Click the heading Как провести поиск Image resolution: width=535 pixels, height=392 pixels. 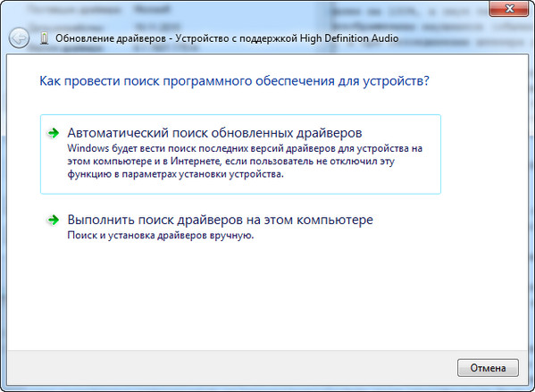pos(234,81)
